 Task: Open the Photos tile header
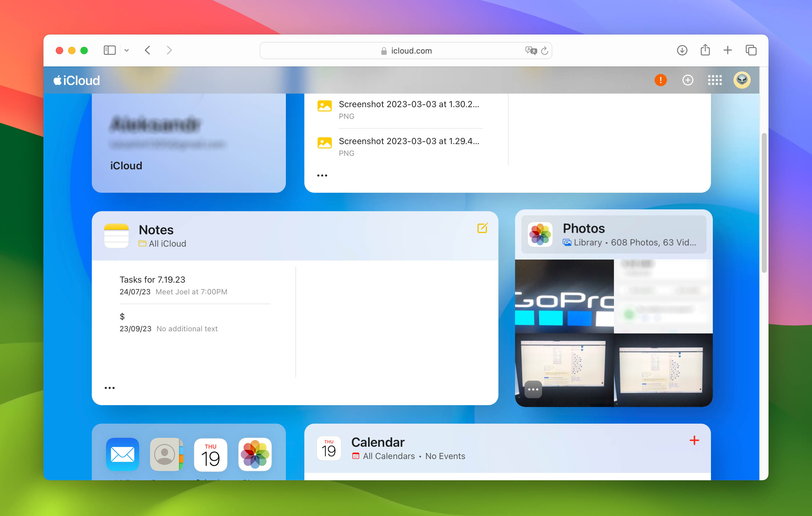(x=614, y=235)
